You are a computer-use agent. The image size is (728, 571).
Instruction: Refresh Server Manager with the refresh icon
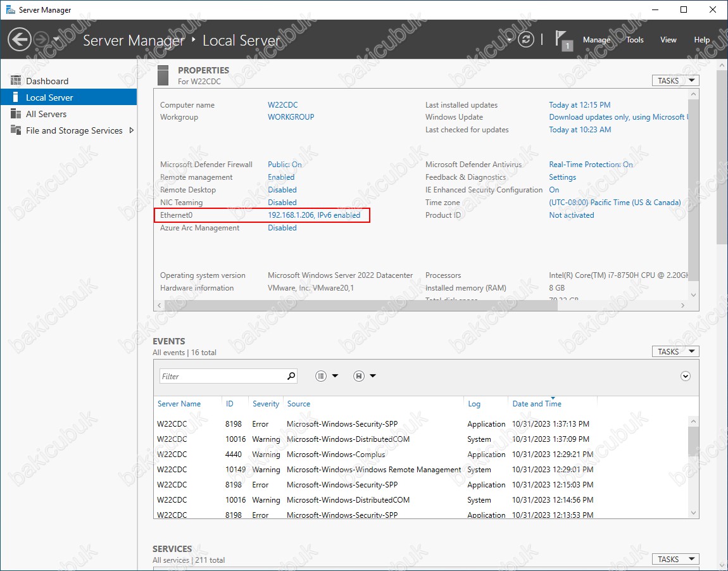525,39
